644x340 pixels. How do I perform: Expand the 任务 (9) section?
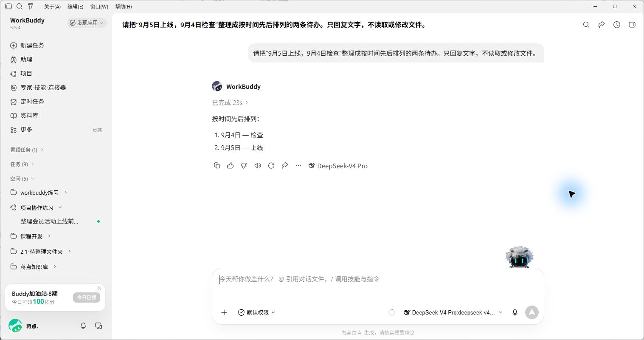click(22, 164)
